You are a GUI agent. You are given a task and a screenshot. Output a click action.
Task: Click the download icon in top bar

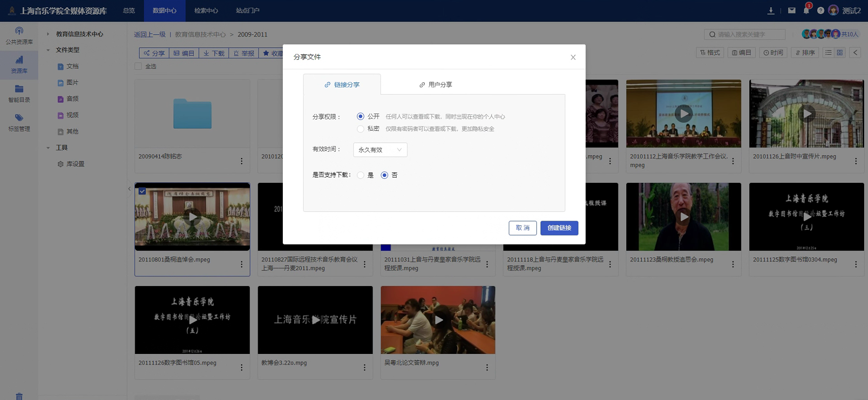point(771,11)
